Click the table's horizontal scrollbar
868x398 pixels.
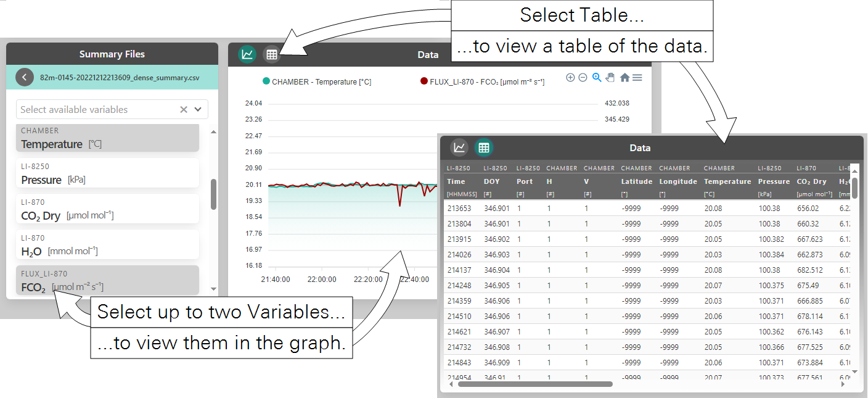pyautogui.click(x=534, y=384)
